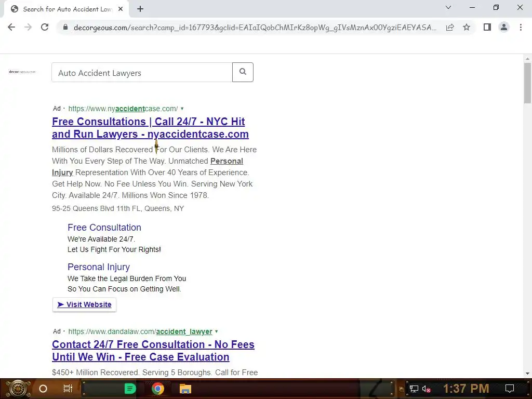Viewport: 532px width, 399px height.
Task: Open the Chrome profile menu
Action: [x=504, y=27]
